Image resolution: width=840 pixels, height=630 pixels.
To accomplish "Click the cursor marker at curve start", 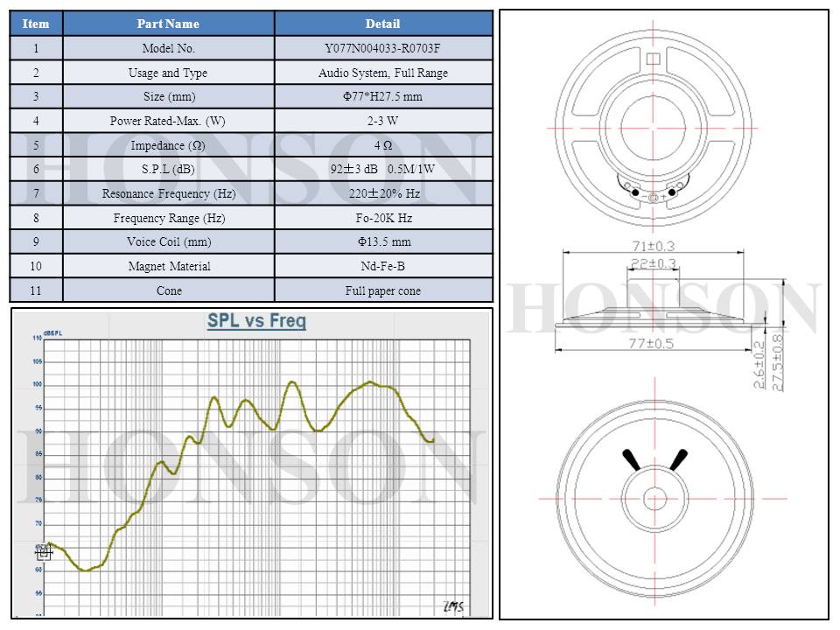I will point(44,552).
